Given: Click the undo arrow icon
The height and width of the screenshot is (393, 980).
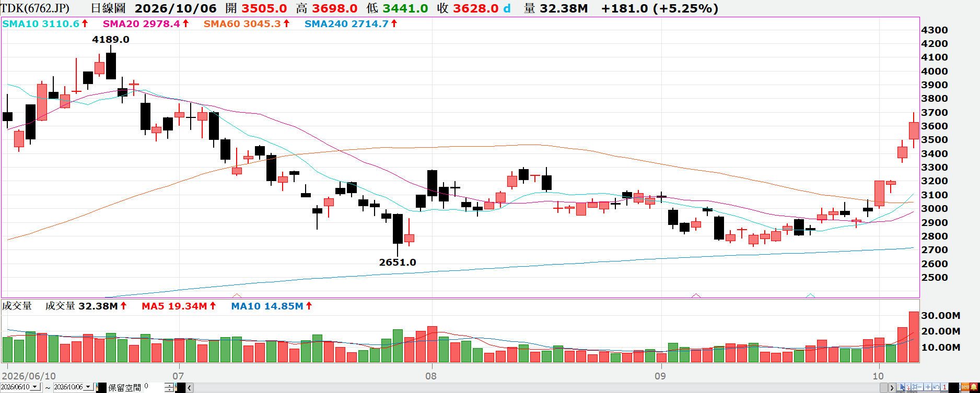Looking at the screenshot, I should point(936,387).
